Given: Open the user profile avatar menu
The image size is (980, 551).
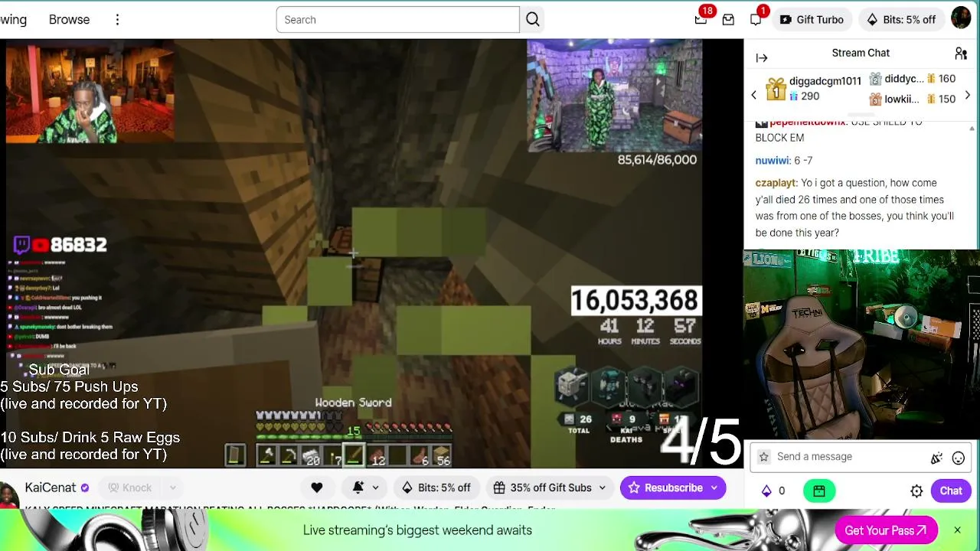Looking at the screenshot, I should tap(961, 18).
